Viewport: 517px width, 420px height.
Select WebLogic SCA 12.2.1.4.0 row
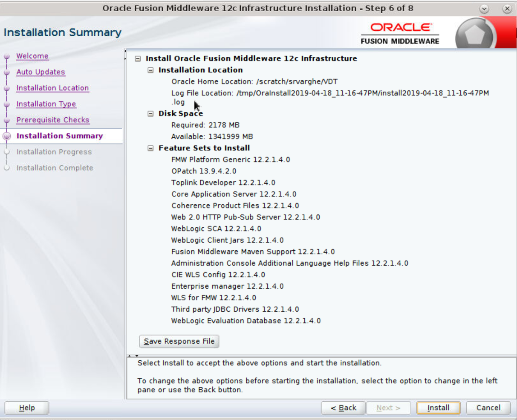(216, 229)
